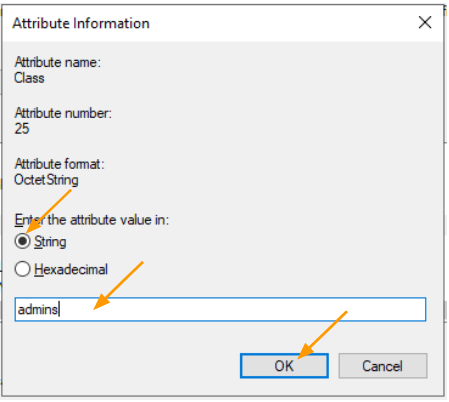This screenshot has width=449, height=402.
Task: Click the Hexadecimal option label text
Action: click(x=71, y=269)
